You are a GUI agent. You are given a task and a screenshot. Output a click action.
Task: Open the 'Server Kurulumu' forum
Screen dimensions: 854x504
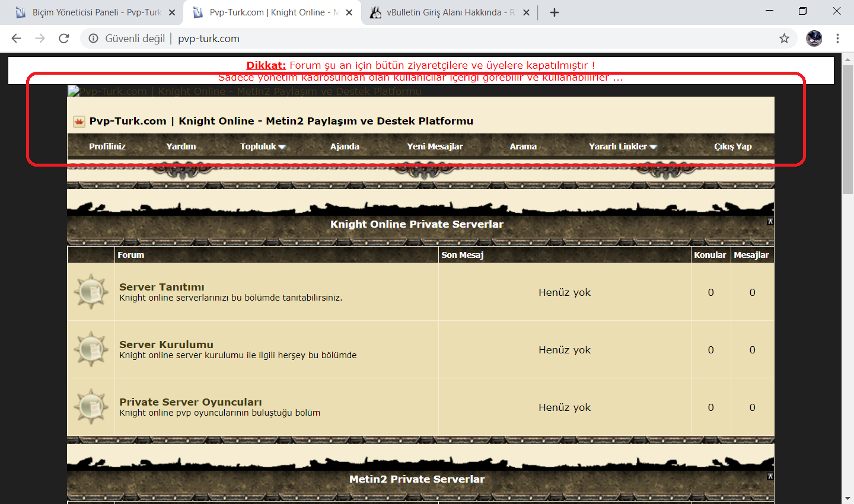tap(166, 344)
